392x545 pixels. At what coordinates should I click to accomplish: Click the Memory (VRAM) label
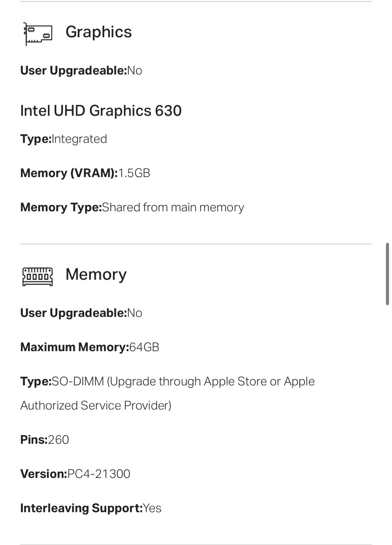(x=69, y=173)
